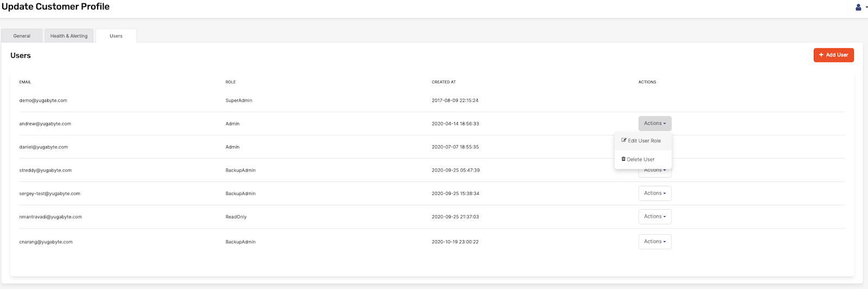Select email streddy@yugabyte.com
The image size is (868, 289).
tap(46, 171)
